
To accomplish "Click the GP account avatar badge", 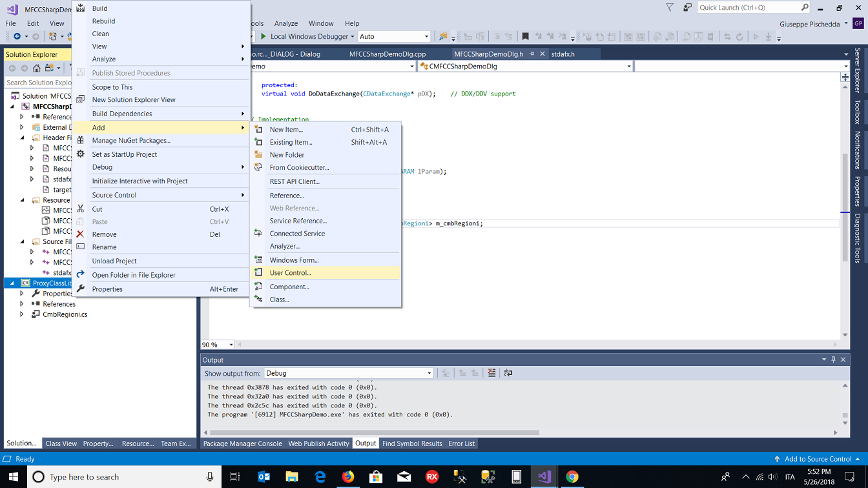I will (858, 24).
